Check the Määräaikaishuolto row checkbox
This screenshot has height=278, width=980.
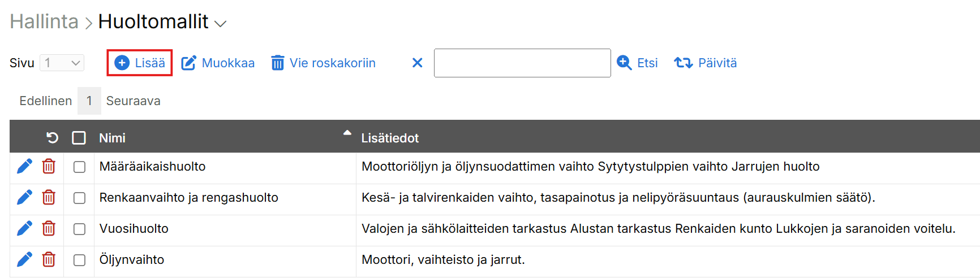pos(79,167)
